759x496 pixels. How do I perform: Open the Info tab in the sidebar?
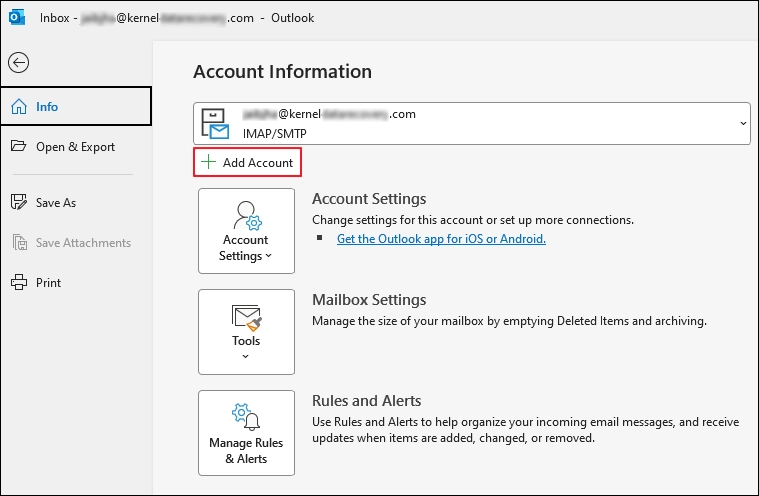[x=76, y=106]
